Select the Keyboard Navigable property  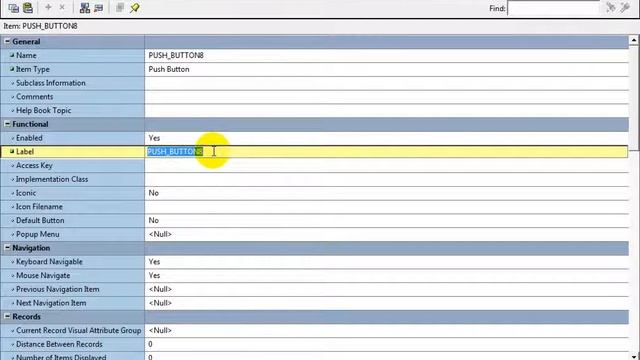pyautogui.click(x=314, y=262)
